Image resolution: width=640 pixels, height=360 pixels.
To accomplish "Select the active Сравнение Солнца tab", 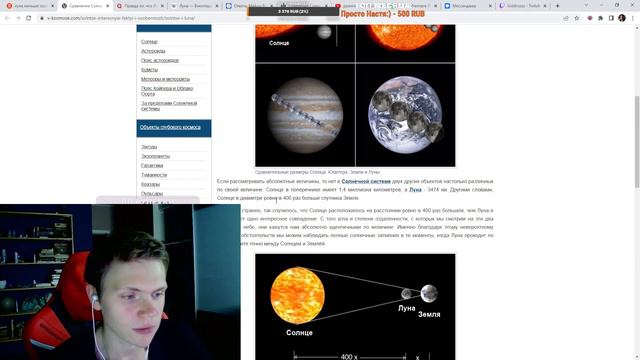I will (84, 6).
